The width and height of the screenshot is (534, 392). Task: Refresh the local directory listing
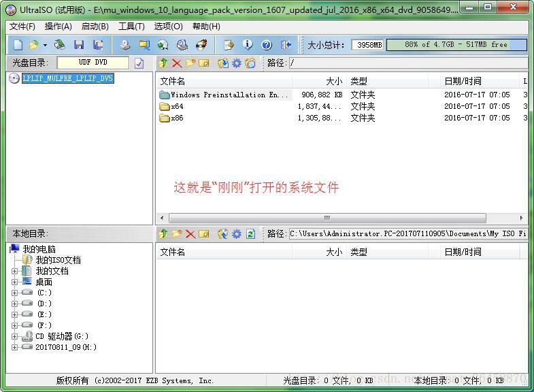pyautogui.click(x=250, y=234)
